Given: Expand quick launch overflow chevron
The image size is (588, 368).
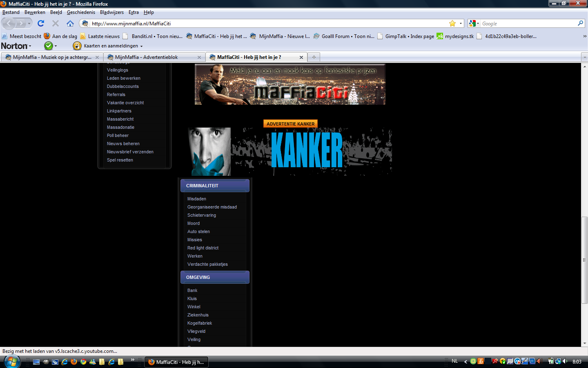Looking at the screenshot, I should pos(132,360).
